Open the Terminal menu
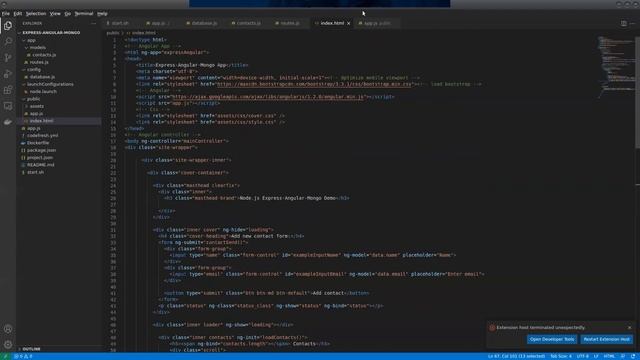The image size is (640, 360). point(84,13)
